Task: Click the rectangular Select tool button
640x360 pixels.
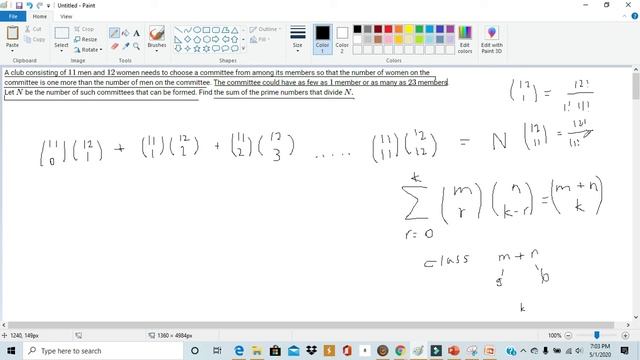Action: 61,33
